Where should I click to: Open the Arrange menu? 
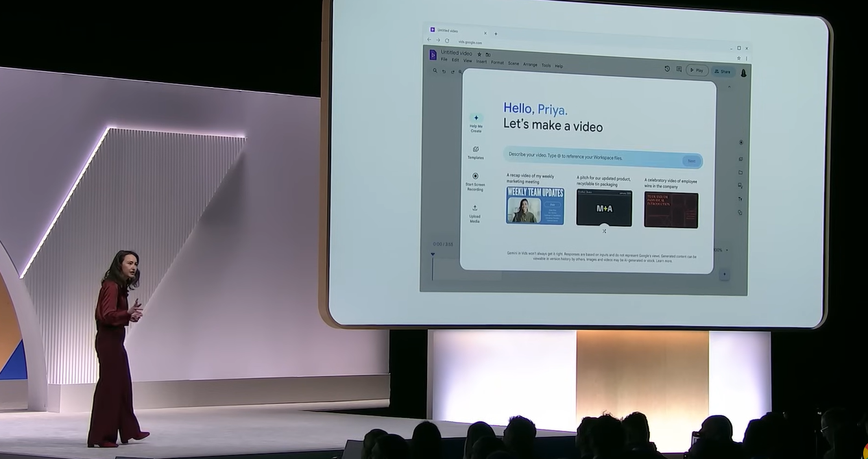point(530,64)
